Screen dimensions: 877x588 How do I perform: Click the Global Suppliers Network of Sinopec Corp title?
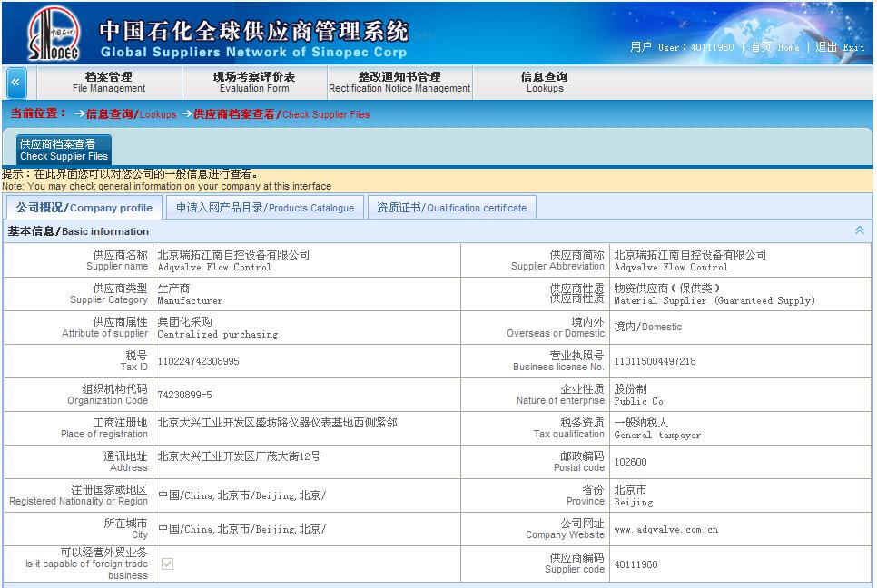coord(253,52)
